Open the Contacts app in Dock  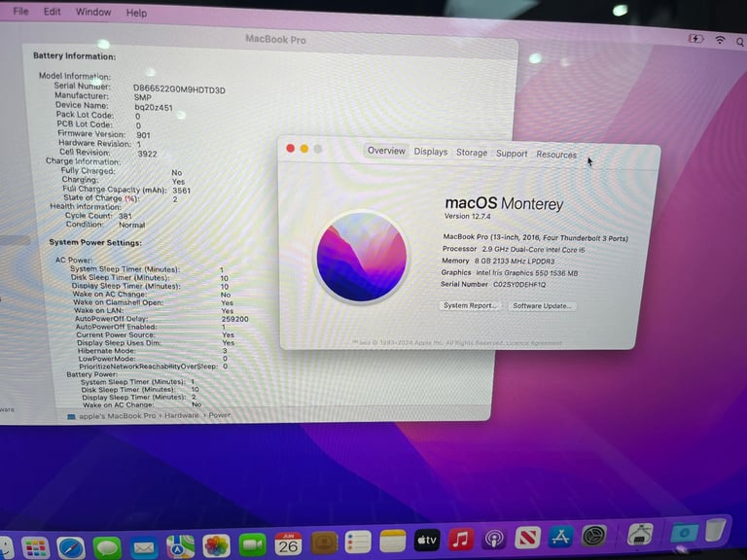[x=324, y=542]
